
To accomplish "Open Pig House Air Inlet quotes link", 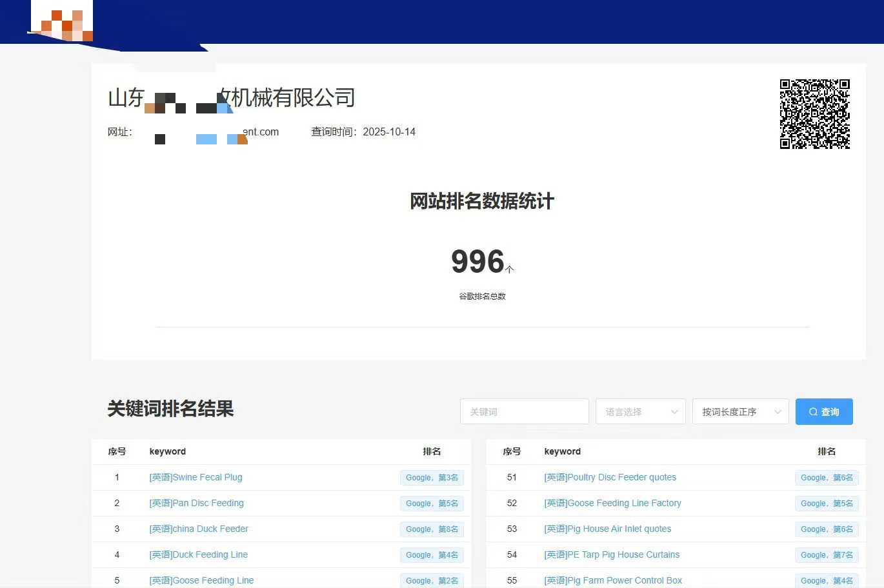I will coord(607,529).
